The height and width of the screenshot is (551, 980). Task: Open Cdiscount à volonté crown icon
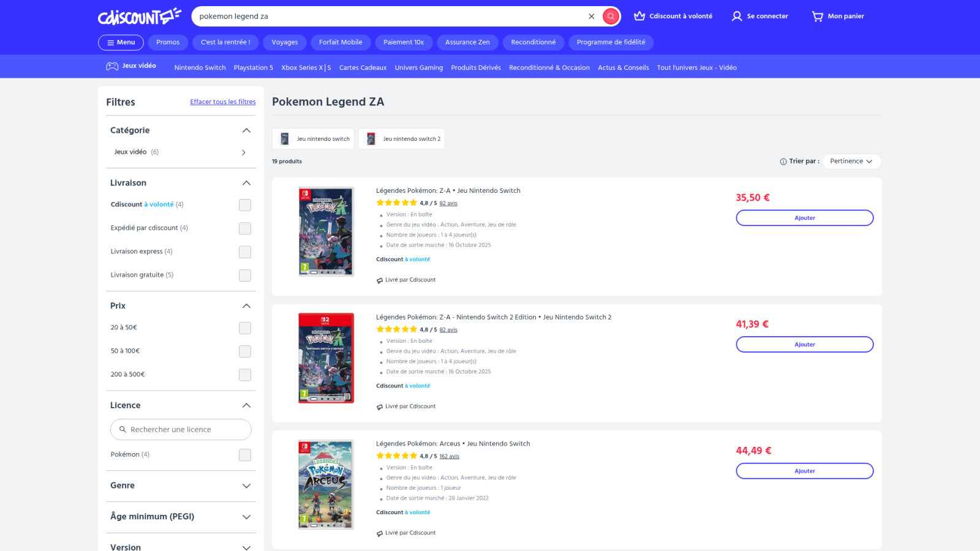pyautogui.click(x=639, y=17)
